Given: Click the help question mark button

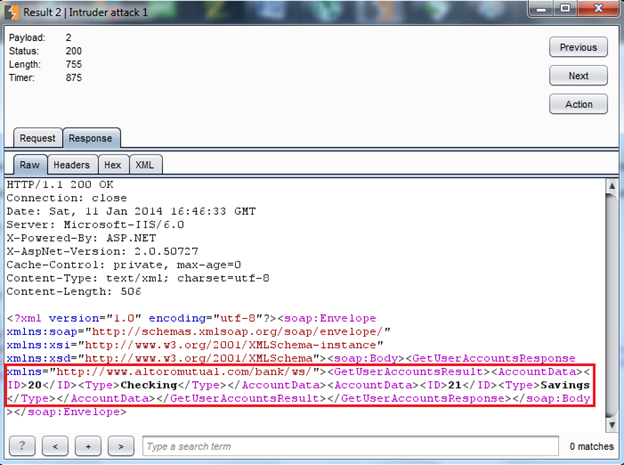Looking at the screenshot, I should coord(21,445).
